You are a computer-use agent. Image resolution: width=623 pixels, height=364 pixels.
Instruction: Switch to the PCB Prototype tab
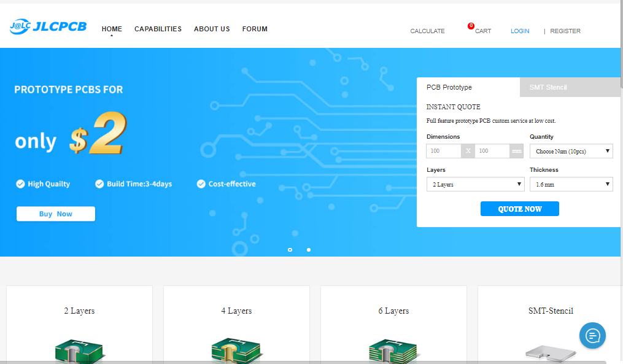point(468,87)
